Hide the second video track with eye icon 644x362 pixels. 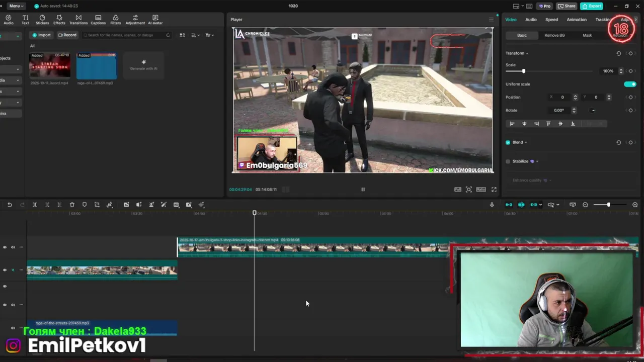pos(5,270)
